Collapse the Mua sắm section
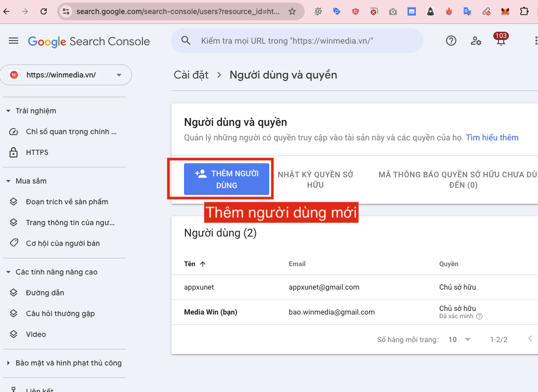The image size is (538, 392). (x=8, y=181)
